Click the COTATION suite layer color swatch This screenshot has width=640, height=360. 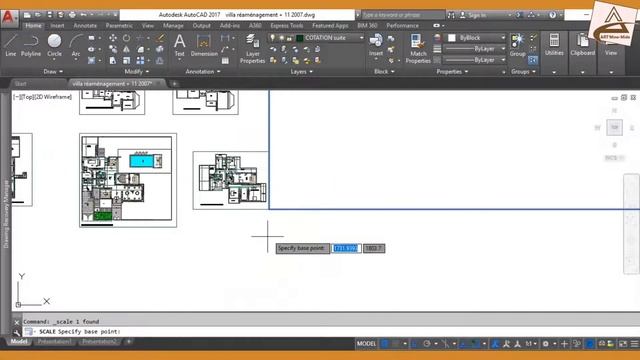coord(300,38)
